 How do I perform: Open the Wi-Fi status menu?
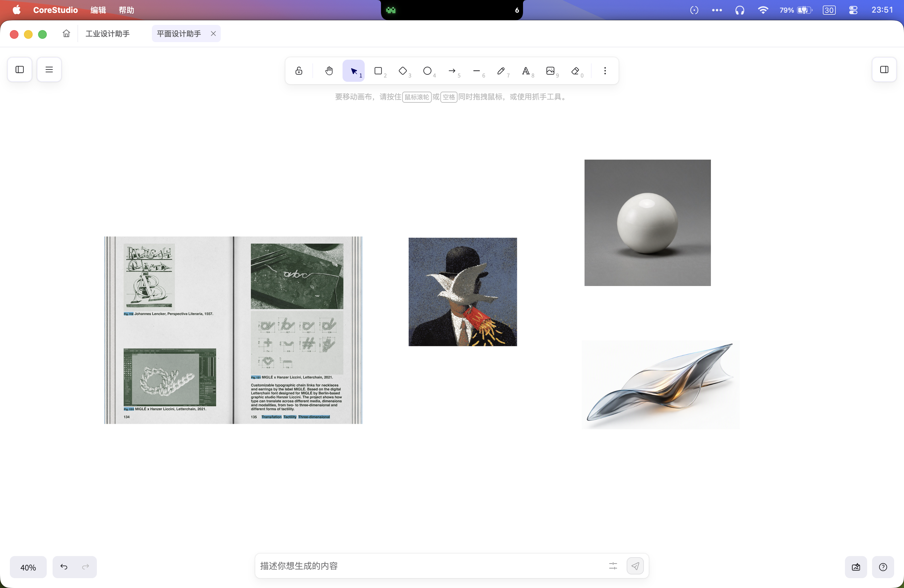tap(763, 10)
